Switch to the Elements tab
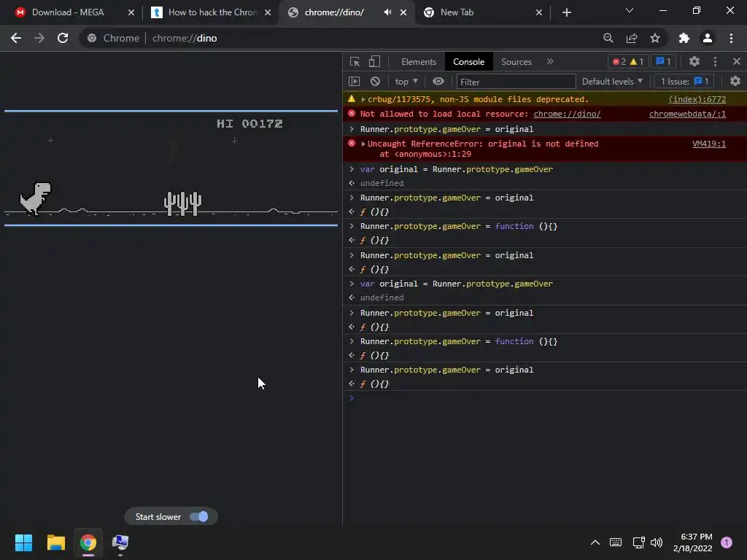 point(418,61)
